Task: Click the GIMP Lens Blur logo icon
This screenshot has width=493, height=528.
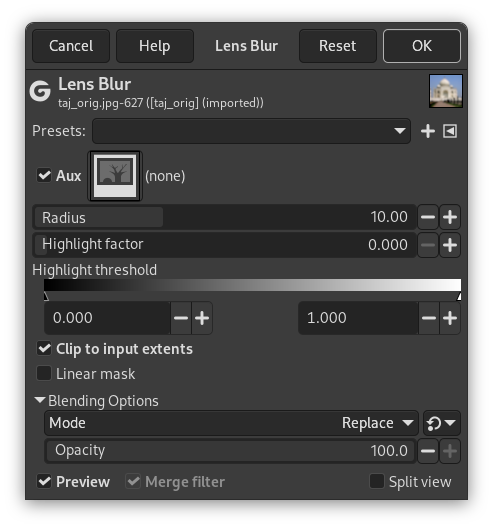Action: (40, 91)
